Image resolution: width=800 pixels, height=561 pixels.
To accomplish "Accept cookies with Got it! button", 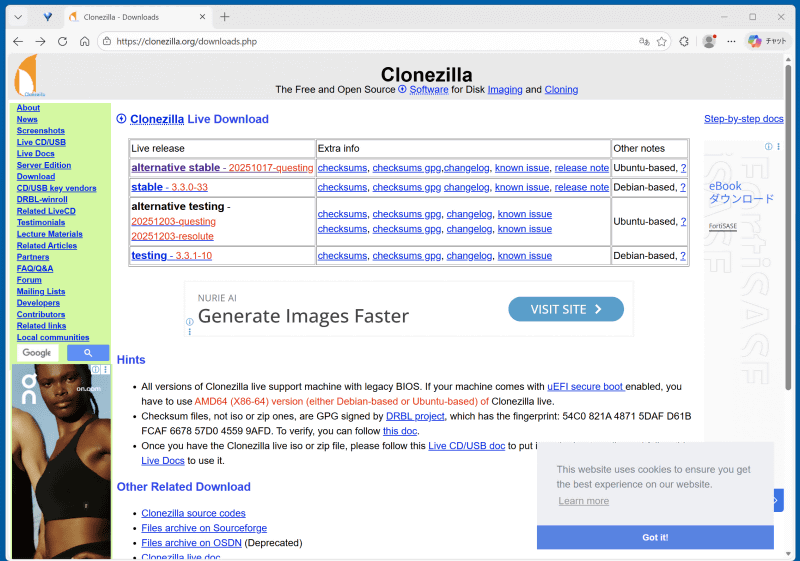I will [x=655, y=538].
